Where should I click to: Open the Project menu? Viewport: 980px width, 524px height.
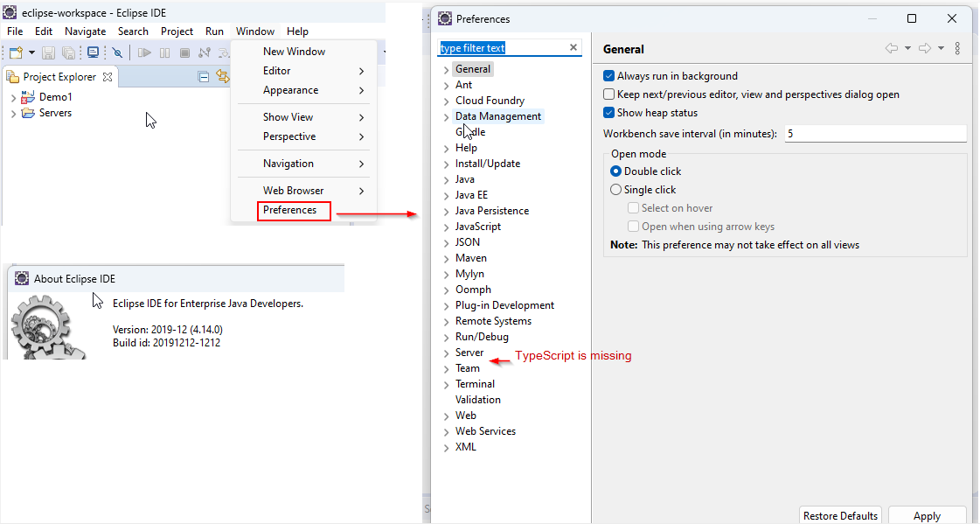tap(177, 31)
